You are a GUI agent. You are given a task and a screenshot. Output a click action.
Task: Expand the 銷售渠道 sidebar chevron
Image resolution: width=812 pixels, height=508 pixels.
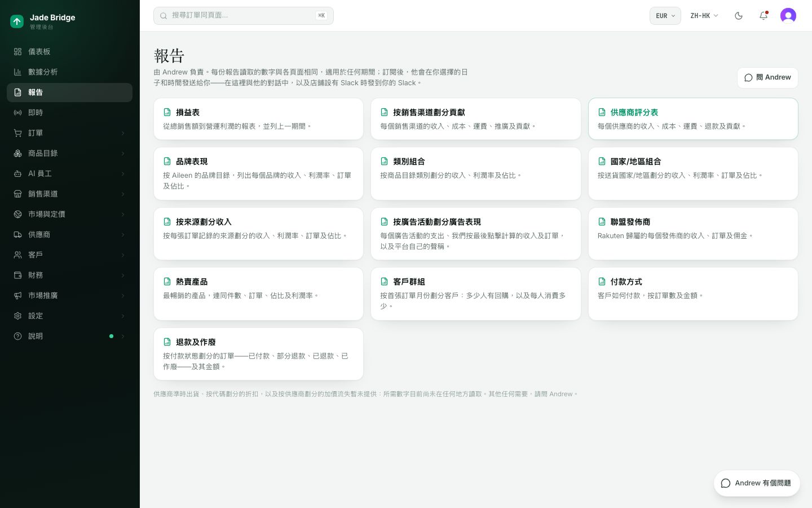click(x=122, y=194)
